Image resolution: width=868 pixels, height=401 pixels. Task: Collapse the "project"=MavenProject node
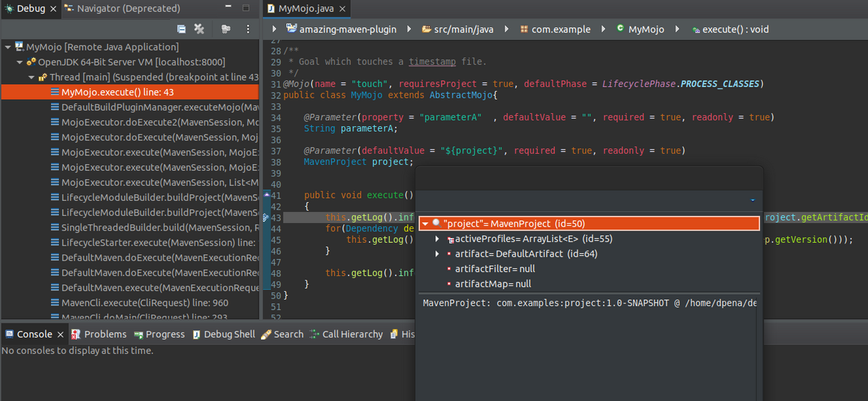[426, 223]
